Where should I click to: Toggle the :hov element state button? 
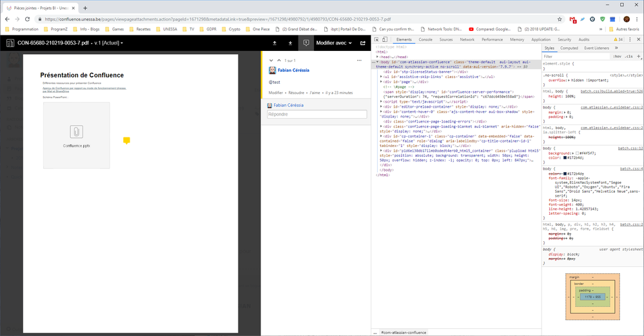pyautogui.click(x=617, y=56)
